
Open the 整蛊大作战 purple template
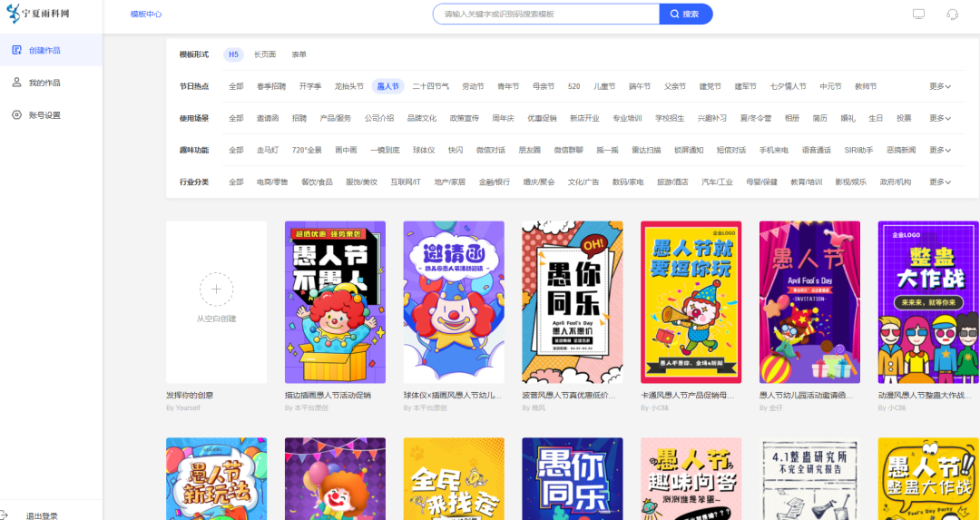coord(928,302)
